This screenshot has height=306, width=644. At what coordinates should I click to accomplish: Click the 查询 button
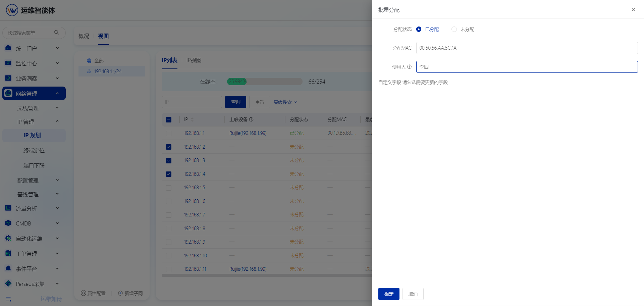click(235, 102)
